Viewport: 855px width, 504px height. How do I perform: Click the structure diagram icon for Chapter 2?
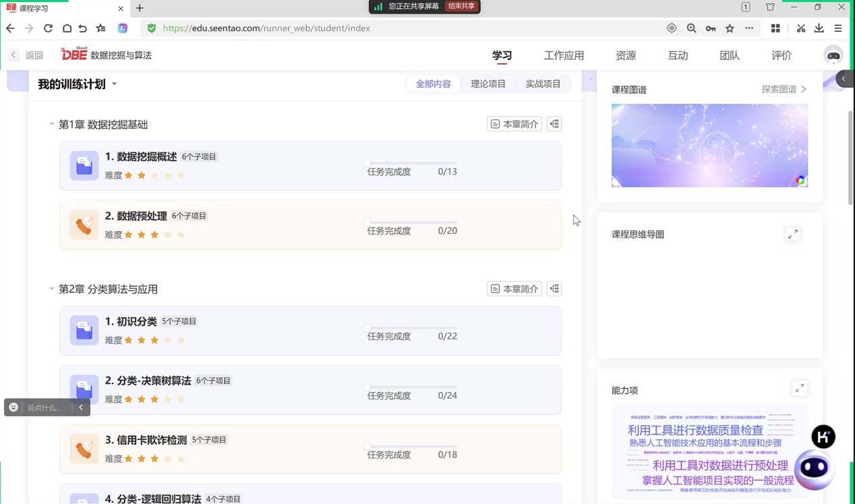(554, 289)
